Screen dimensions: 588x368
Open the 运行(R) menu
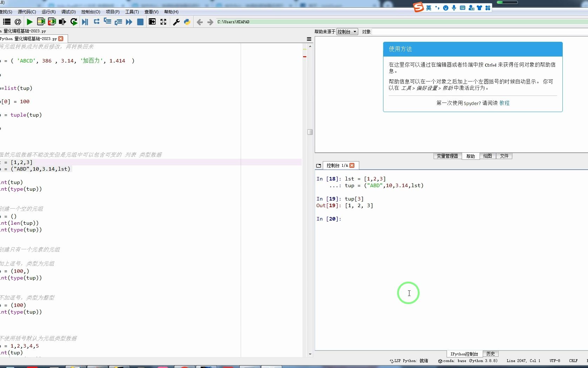49,12
